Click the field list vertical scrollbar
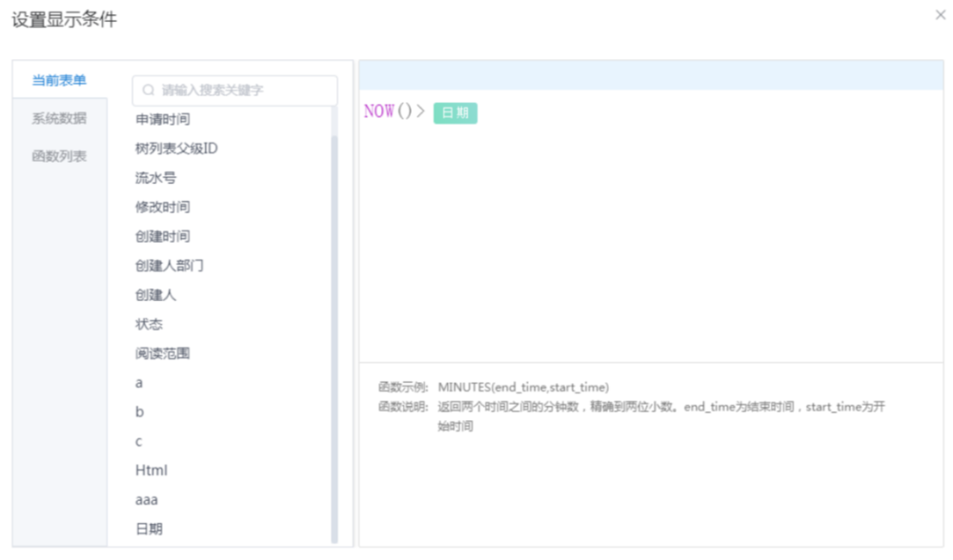Viewport: 953px width, 560px height. tap(335, 333)
